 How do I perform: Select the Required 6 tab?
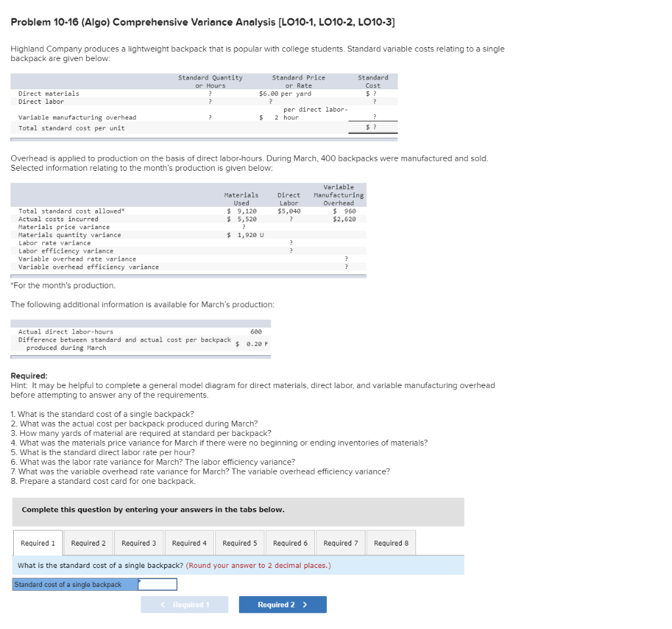coord(290,542)
